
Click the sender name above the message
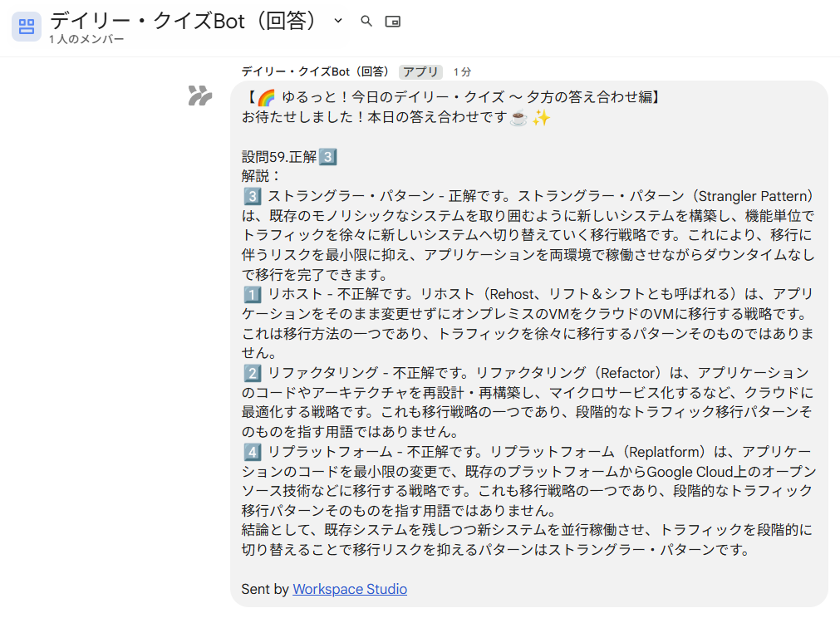tap(316, 72)
